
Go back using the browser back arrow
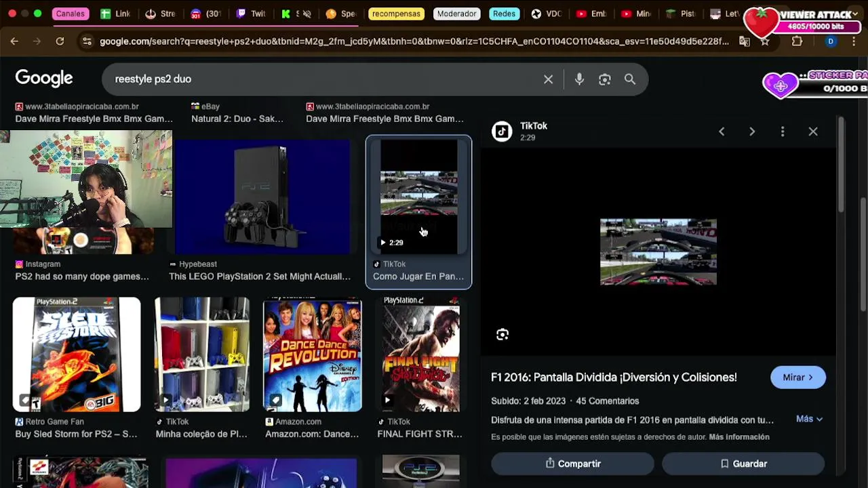[x=14, y=41]
